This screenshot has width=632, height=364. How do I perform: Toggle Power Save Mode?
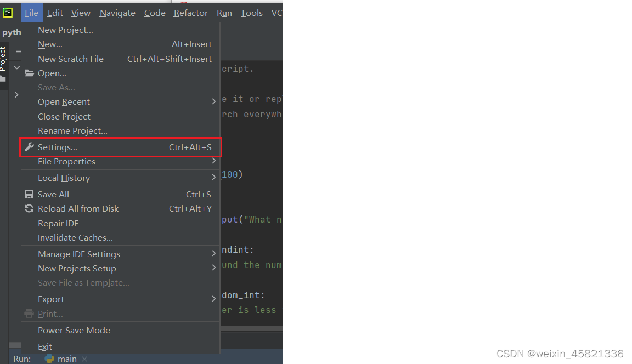74,331
